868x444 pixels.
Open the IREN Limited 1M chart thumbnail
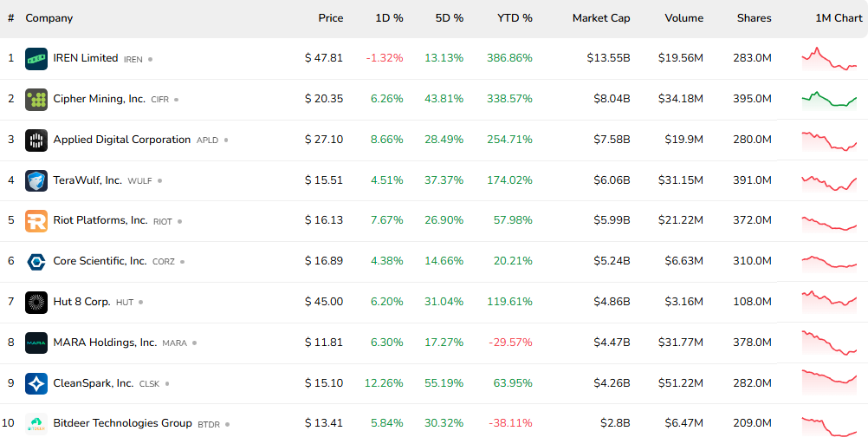tap(829, 59)
